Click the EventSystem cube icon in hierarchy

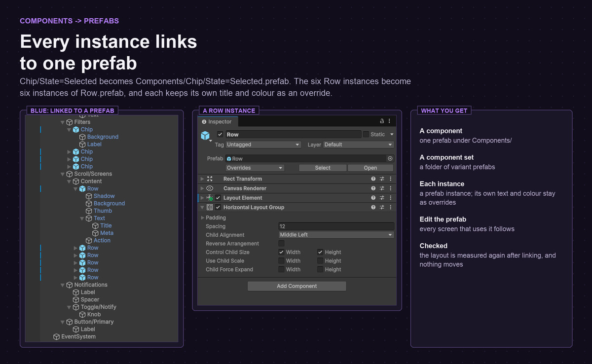pos(56,336)
